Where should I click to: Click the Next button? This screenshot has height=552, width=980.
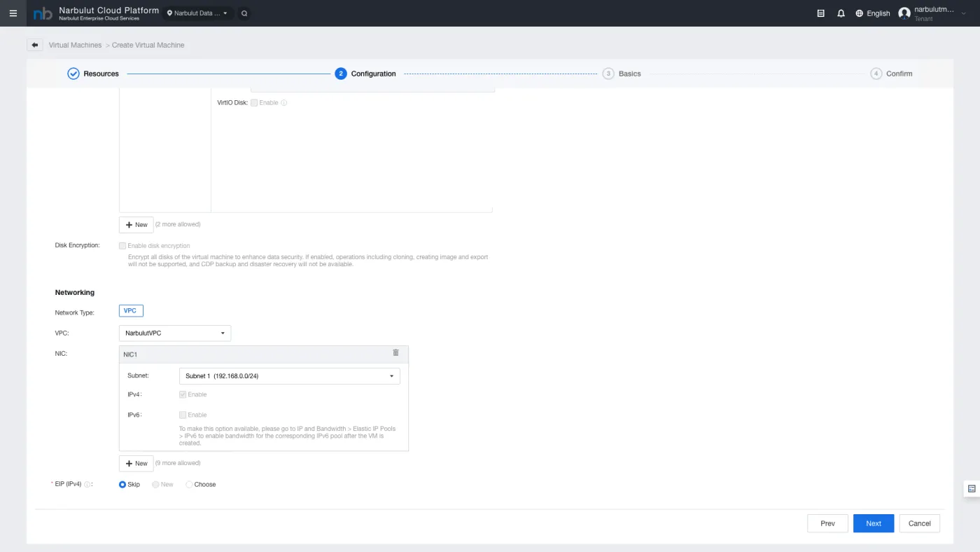click(x=874, y=523)
